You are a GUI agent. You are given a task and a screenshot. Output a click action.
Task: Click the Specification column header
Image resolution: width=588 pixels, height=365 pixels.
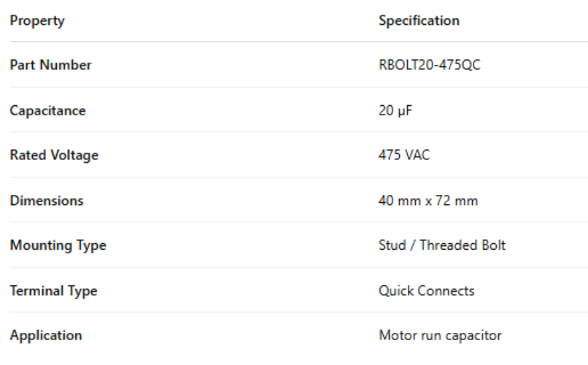tap(419, 20)
